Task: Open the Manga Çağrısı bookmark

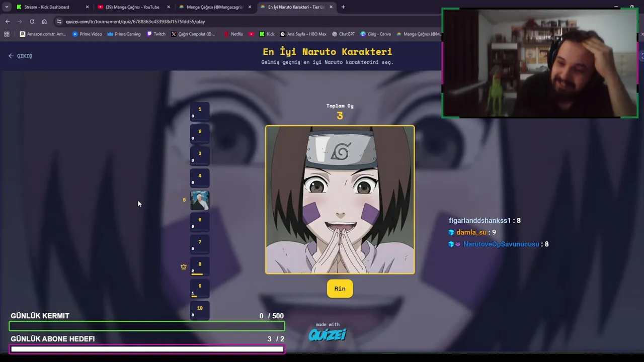Action: coord(419,34)
